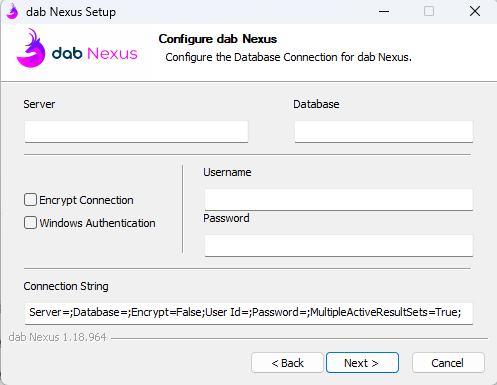Viewport: 497px width, 385px height.
Task: Go to previous step with Back
Action: click(287, 363)
